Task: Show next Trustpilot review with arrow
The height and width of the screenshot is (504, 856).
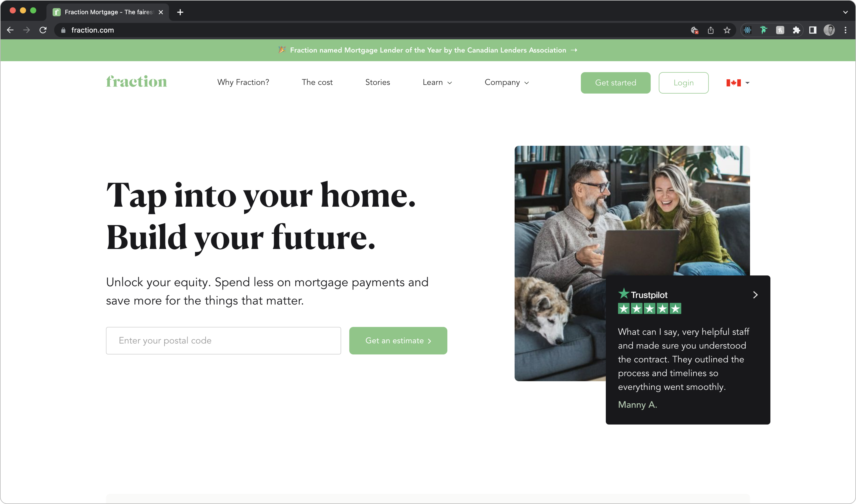Action: coord(755,295)
